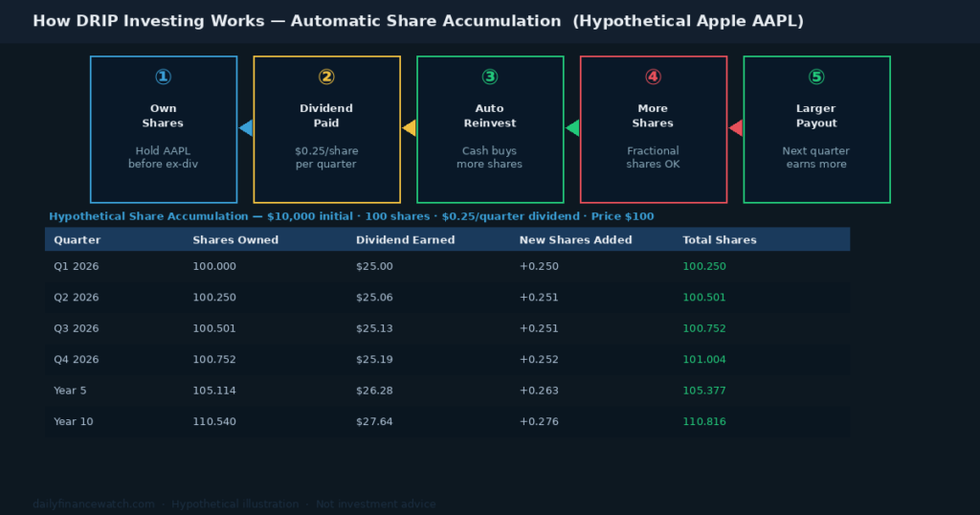The width and height of the screenshot is (980, 515).
Task: Click "100.501" shares owned in Q3 2026 row
Action: [214, 328]
